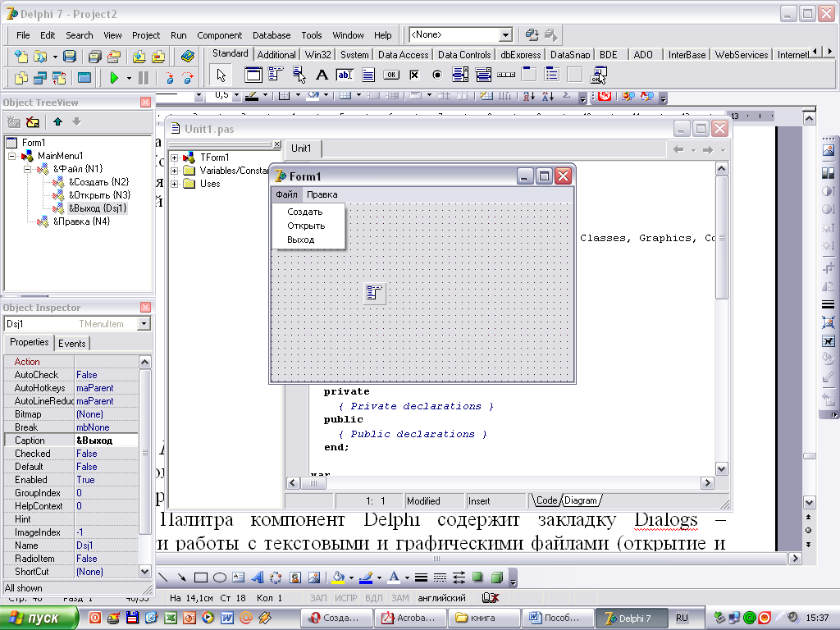This screenshot has height=630, width=840.
Task: Click the Save All toolbar icon
Action: click(x=95, y=57)
